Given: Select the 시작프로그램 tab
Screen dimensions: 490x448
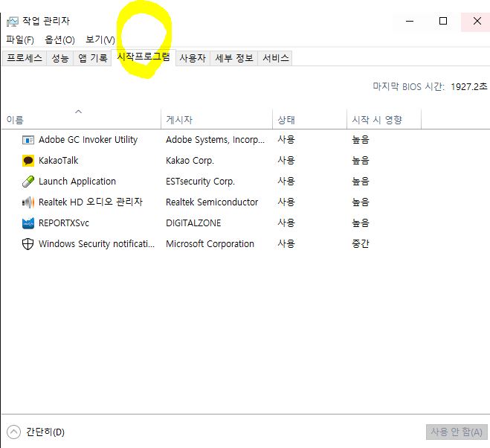Looking at the screenshot, I should click(x=144, y=57).
